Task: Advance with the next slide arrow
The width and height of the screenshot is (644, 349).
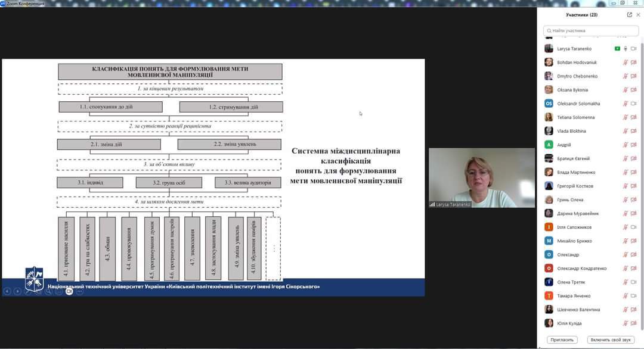Action: [x=17, y=291]
